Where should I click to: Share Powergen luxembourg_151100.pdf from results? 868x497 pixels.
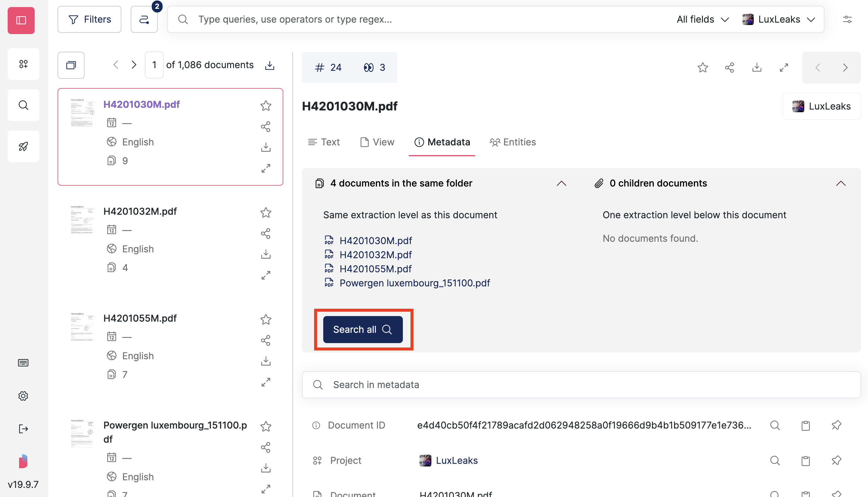coord(266,447)
